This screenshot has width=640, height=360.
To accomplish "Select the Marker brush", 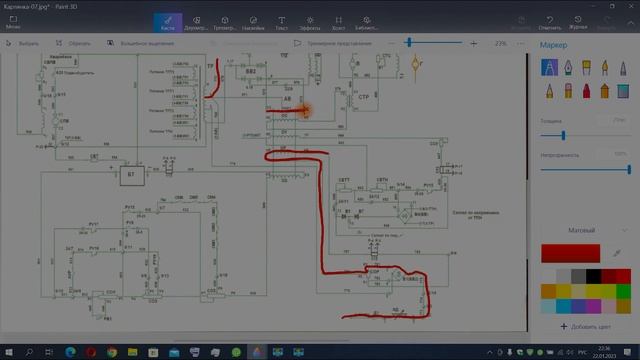I will [x=549, y=67].
